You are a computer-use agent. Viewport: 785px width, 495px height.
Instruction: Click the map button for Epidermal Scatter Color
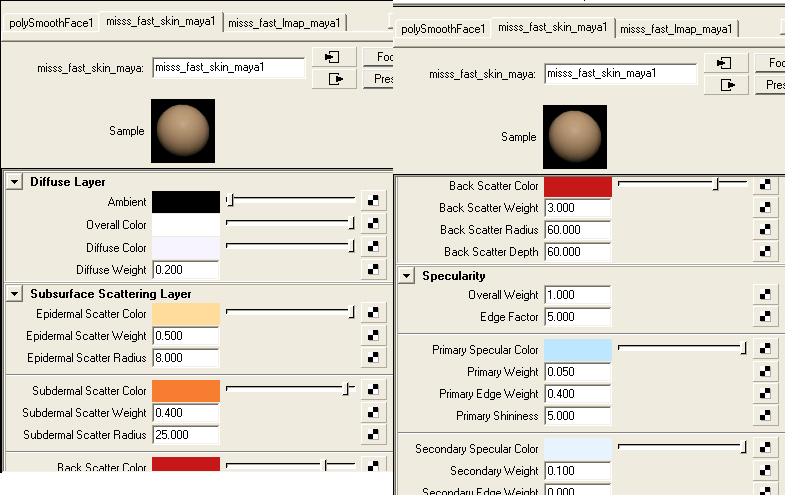pyautogui.click(x=373, y=313)
